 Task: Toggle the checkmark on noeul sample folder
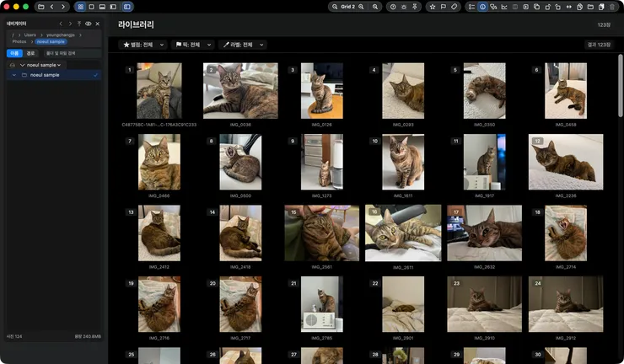click(95, 75)
